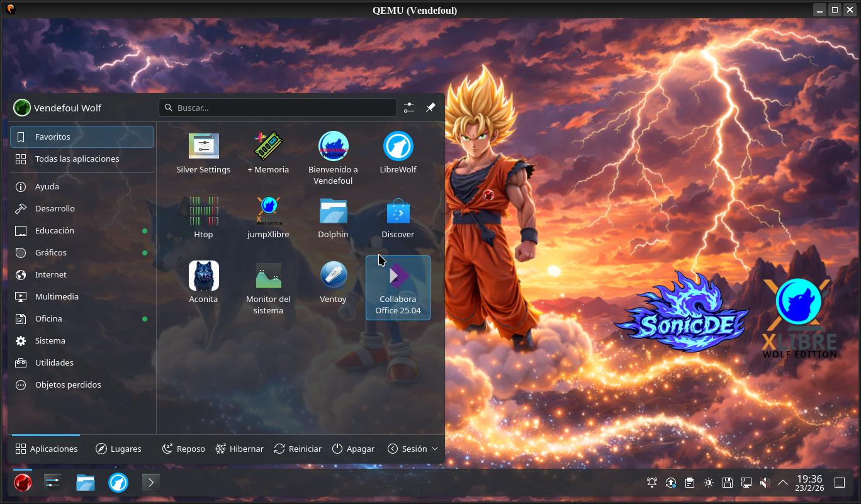Open Ventoy application icon
Image resolution: width=861 pixels, height=504 pixels.
[333, 276]
